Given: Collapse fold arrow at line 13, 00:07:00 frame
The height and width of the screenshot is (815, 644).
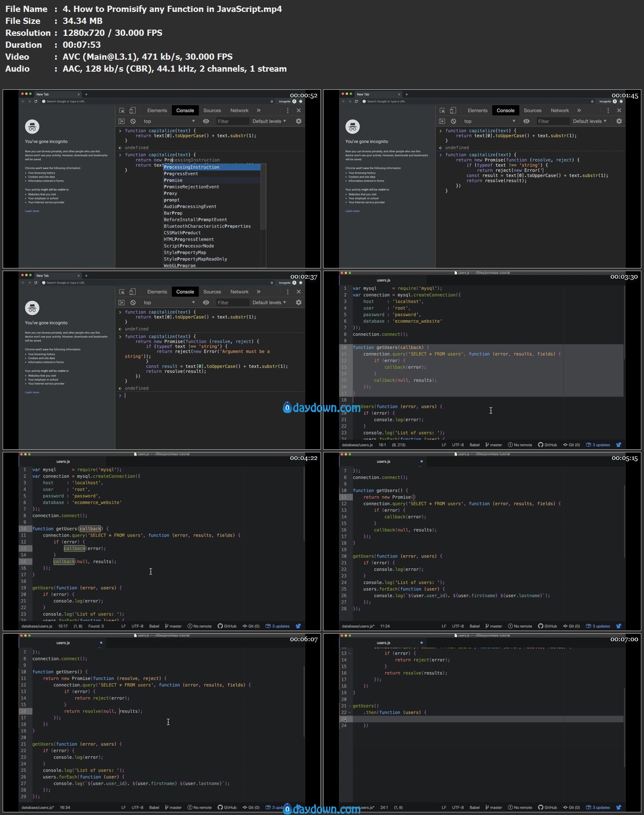Looking at the screenshot, I should tap(350, 653).
